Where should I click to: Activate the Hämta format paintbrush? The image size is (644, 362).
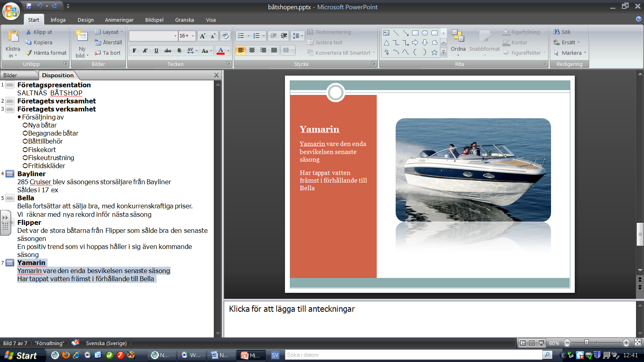[x=28, y=53]
